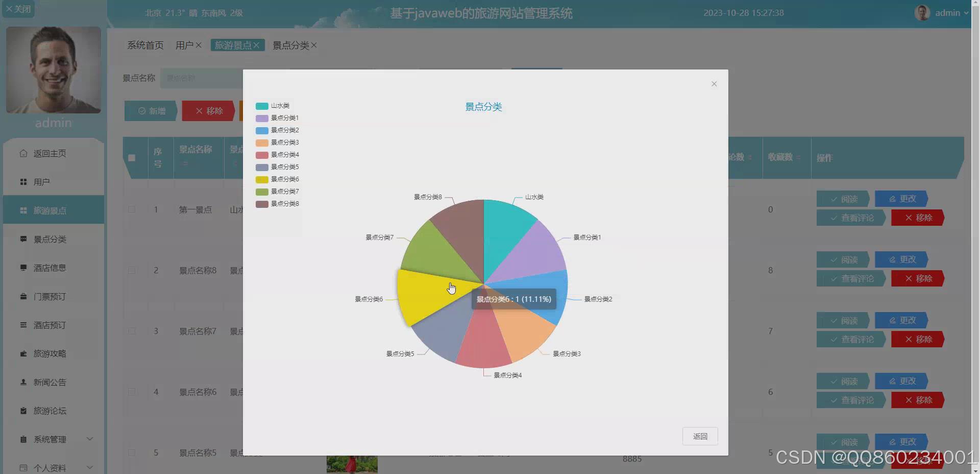Click 更改 for the first row
980x474 pixels.
point(901,199)
